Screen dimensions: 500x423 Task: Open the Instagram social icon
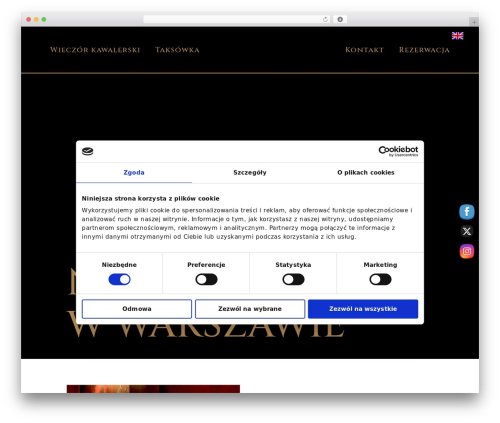pos(467,251)
